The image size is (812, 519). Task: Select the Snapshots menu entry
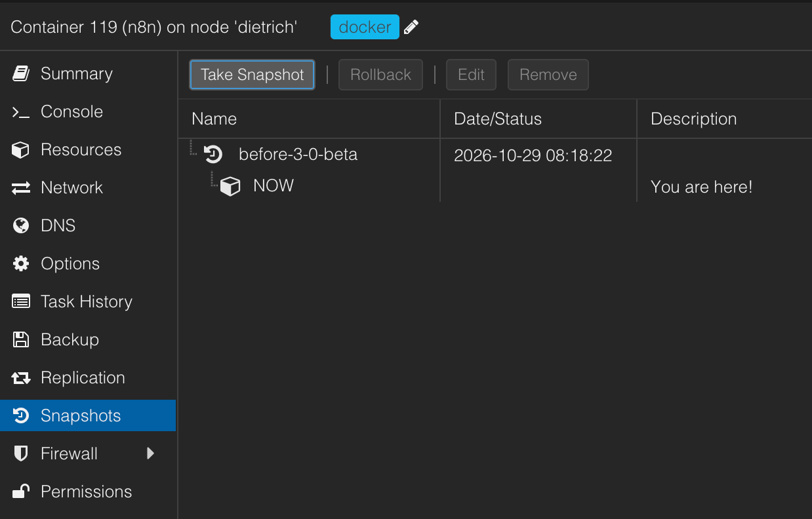(88, 415)
